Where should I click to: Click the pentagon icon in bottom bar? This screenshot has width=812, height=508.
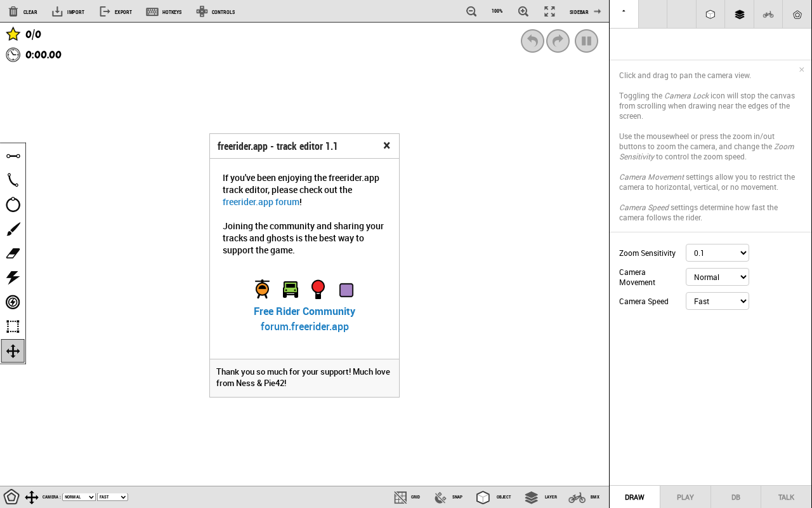click(x=11, y=497)
